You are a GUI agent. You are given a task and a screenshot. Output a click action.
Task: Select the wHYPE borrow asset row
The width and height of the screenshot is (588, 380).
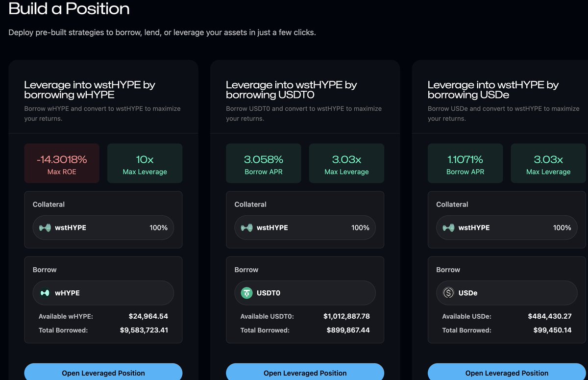click(103, 293)
